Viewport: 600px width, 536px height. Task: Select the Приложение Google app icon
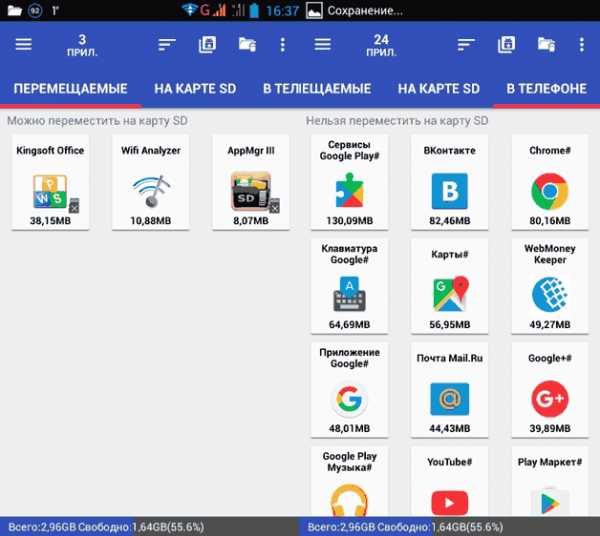[x=349, y=399]
